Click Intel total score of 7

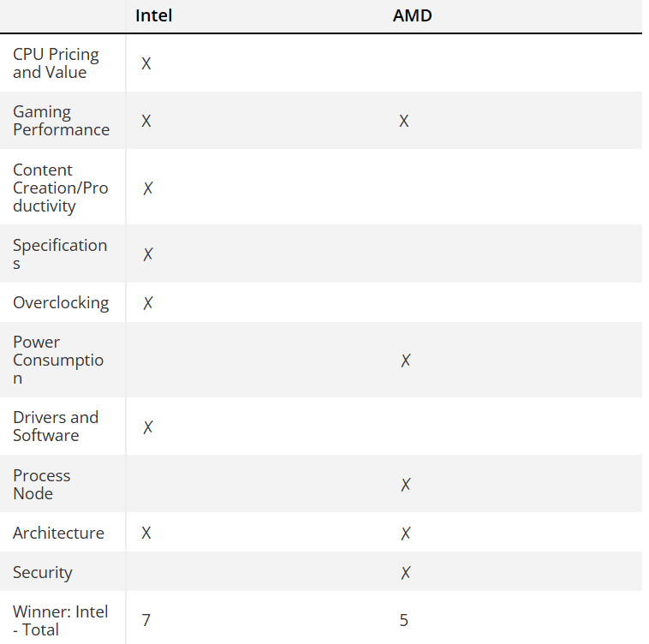click(x=146, y=620)
